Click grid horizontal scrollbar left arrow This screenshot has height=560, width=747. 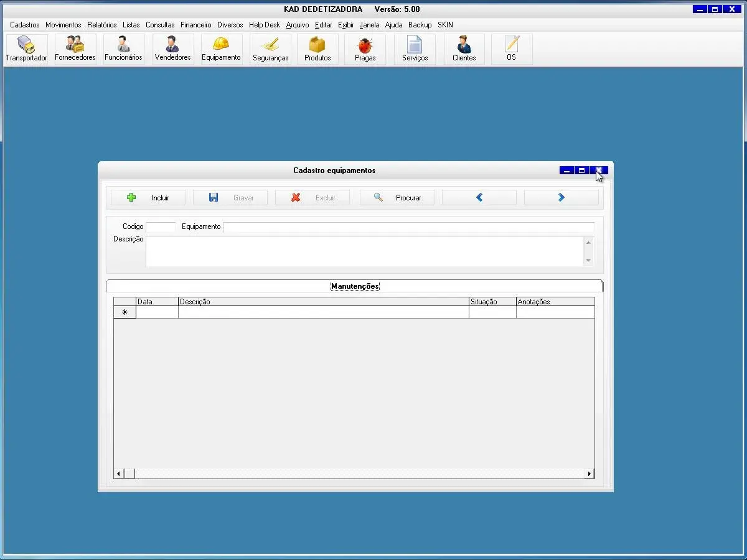tap(119, 474)
